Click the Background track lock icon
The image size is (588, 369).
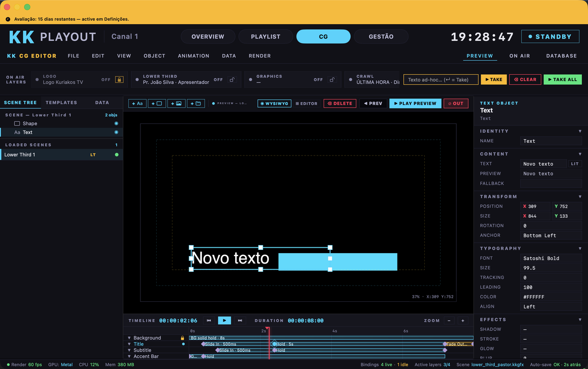pyautogui.click(x=183, y=338)
